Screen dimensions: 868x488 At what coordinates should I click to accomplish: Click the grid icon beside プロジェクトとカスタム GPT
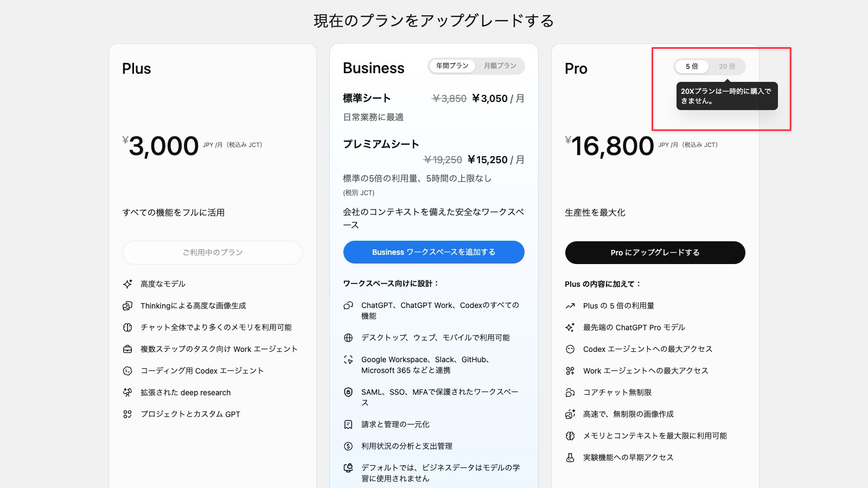point(127,414)
